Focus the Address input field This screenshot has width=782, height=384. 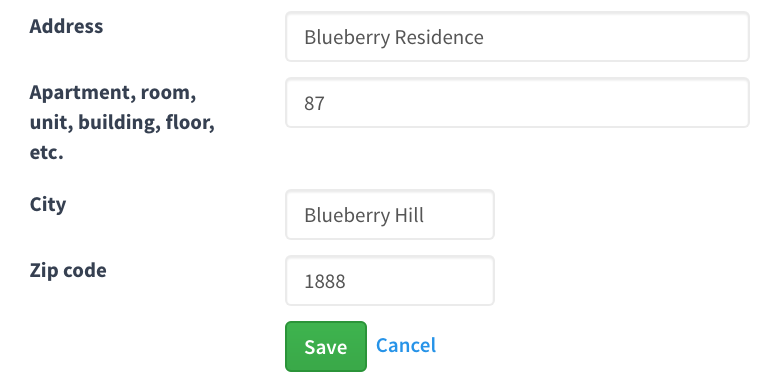517,37
